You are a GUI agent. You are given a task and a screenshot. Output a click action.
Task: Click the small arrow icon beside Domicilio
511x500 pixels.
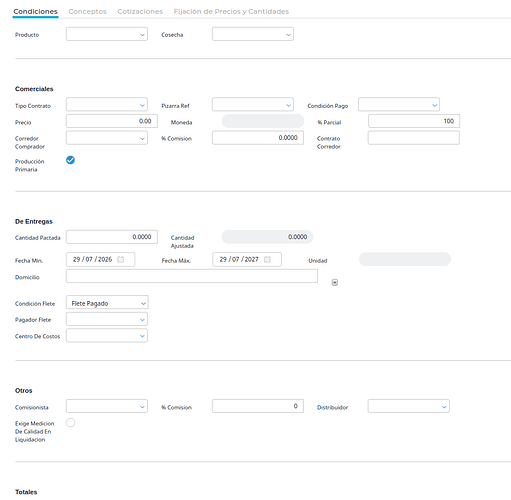coord(335,282)
